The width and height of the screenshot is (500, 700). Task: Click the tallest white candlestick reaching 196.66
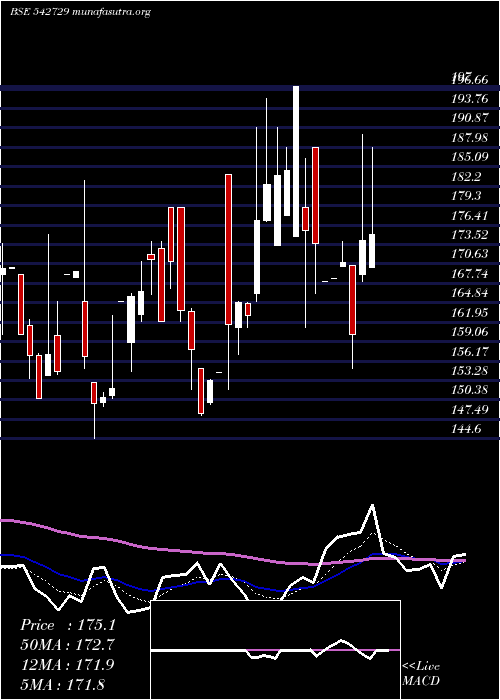point(296,161)
